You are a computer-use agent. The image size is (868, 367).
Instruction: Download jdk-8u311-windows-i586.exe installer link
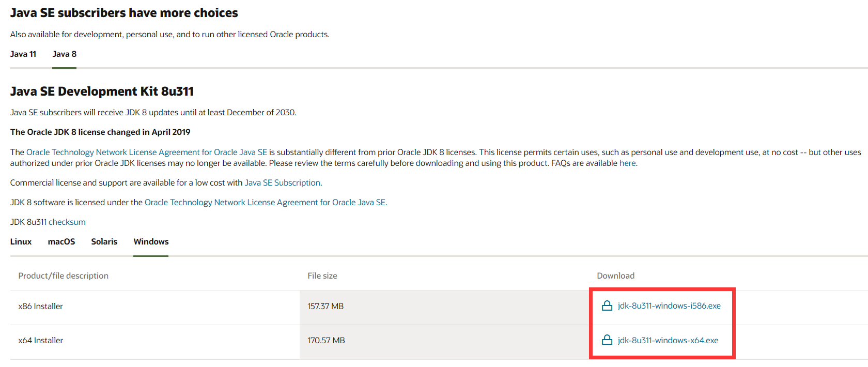pos(669,306)
